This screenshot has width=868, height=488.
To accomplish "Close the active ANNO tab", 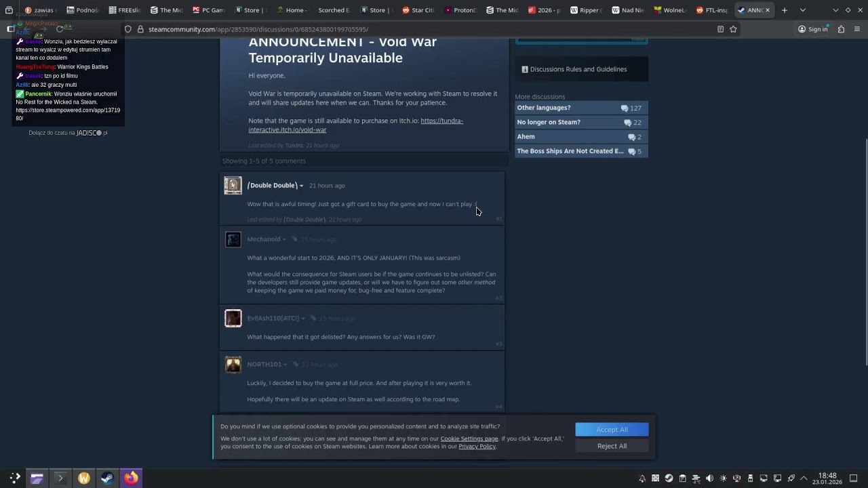I will coord(768,10).
